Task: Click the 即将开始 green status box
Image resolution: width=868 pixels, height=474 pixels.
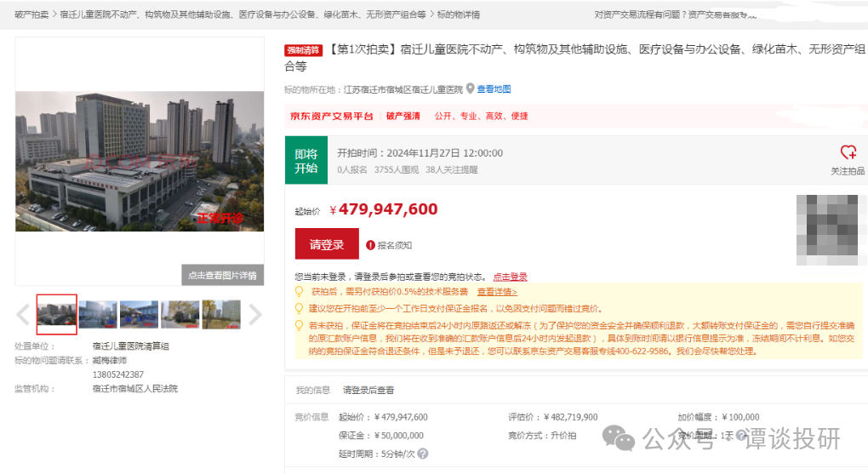Action: pos(306,161)
